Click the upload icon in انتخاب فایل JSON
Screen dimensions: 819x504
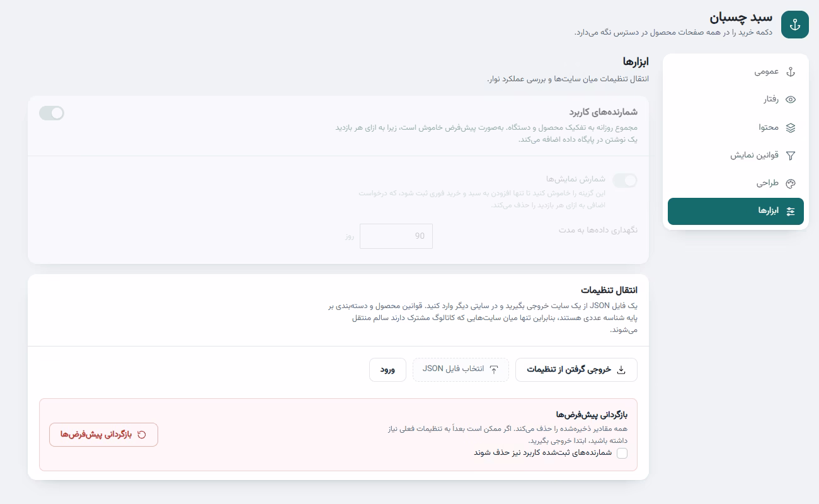[494, 370]
